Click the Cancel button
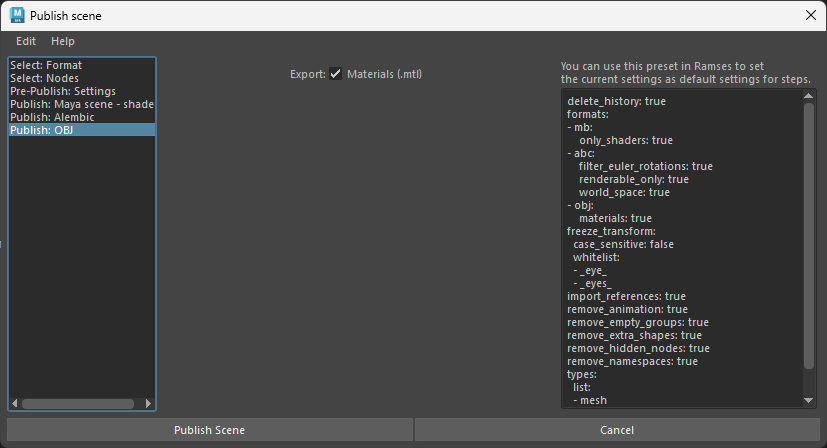Screen dimensions: 827x448 click(616, 430)
